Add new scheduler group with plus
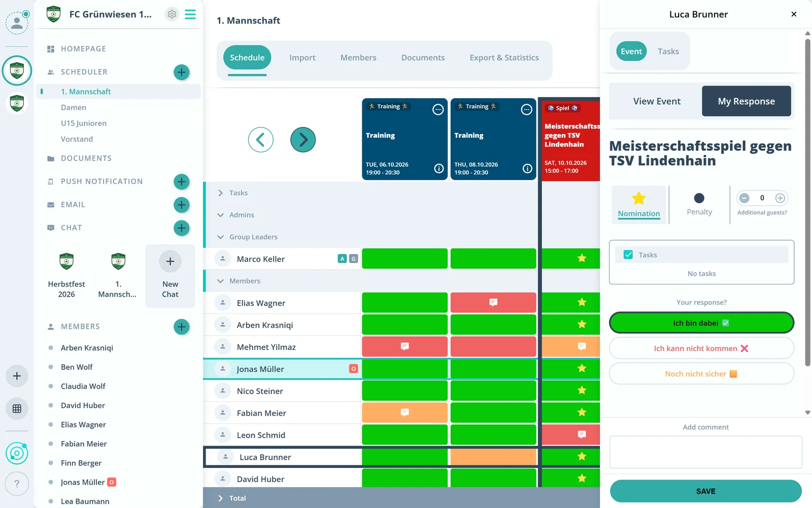The height and width of the screenshot is (508, 812). tap(182, 72)
